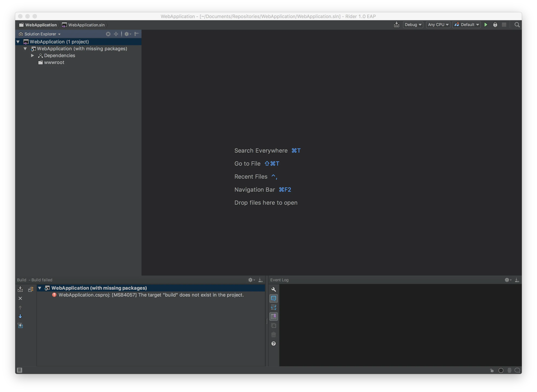Open Event Log wrench settings icon
Viewport: 537px width, 392px height.
274,289
